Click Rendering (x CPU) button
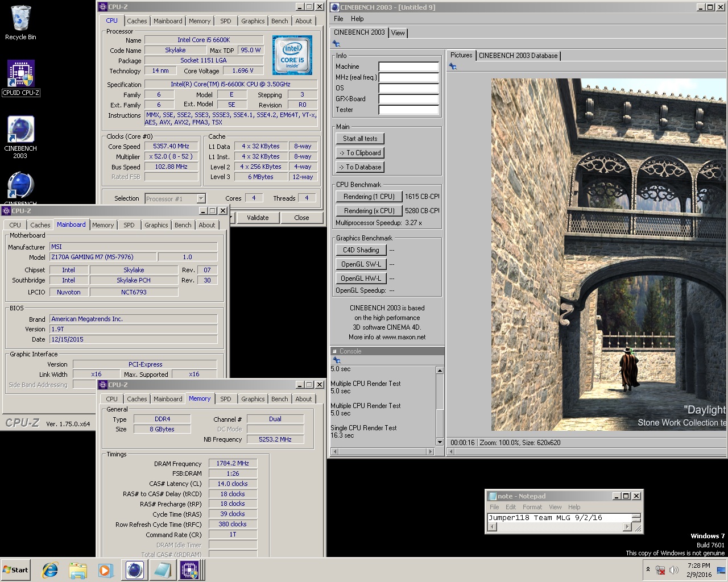The height and width of the screenshot is (582, 728). 369,211
